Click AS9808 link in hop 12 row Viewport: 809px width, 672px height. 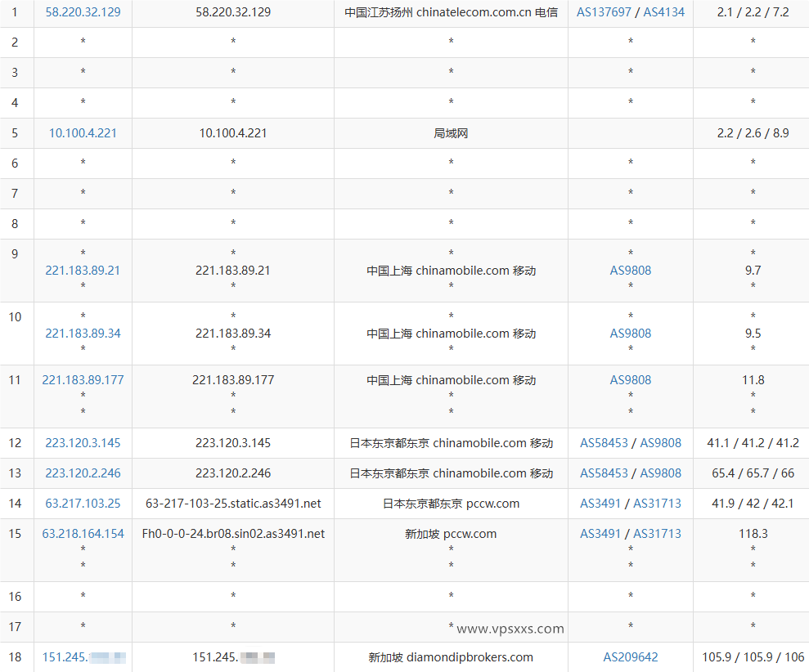coord(661,443)
